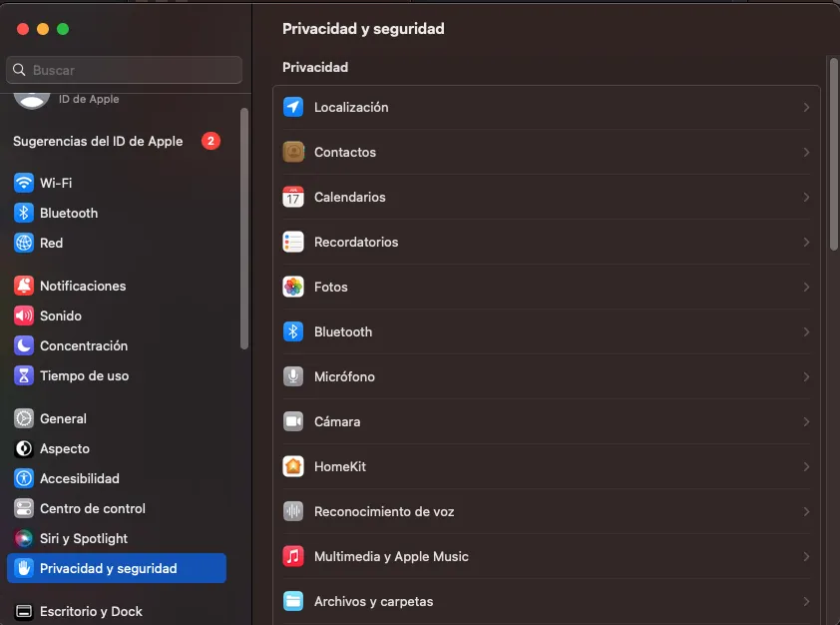Click the Contactos book icon
The width and height of the screenshot is (840, 625).
tap(293, 152)
